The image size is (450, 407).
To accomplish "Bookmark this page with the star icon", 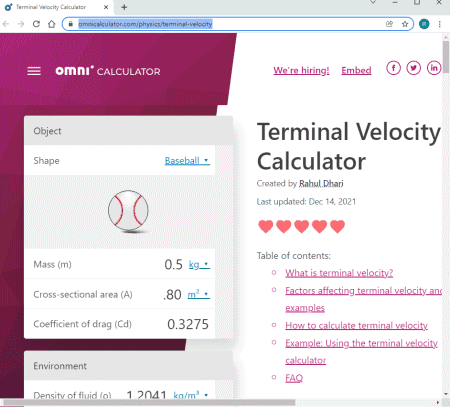I will pyautogui.click(x=405, y=24).
